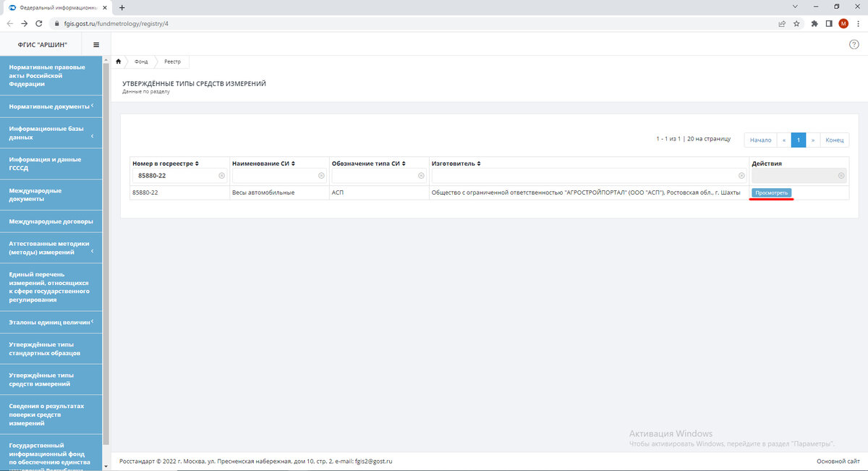Click the Наименование СИ filter input
The width and height of the screenshot is (868, 471).
coord(279,176)
